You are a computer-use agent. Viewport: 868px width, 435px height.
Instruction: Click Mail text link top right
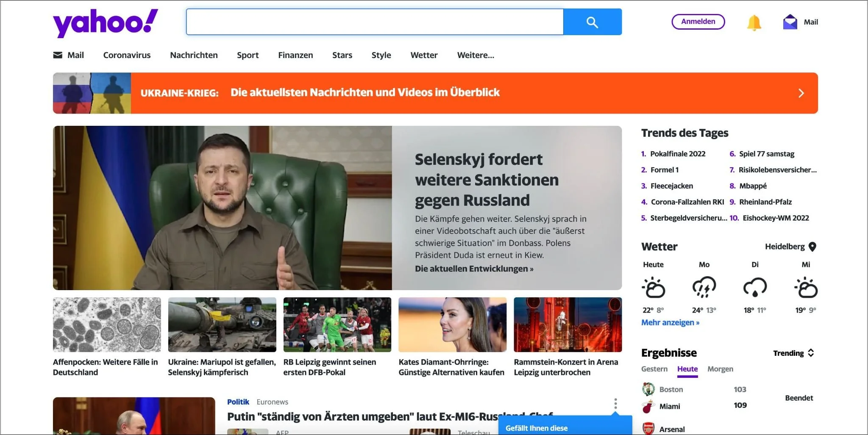coord(811,22)
